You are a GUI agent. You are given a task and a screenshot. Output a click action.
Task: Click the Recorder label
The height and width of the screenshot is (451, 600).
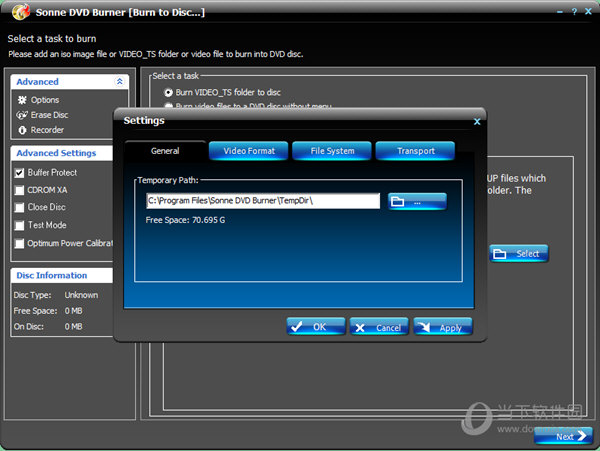pos(47,130)
